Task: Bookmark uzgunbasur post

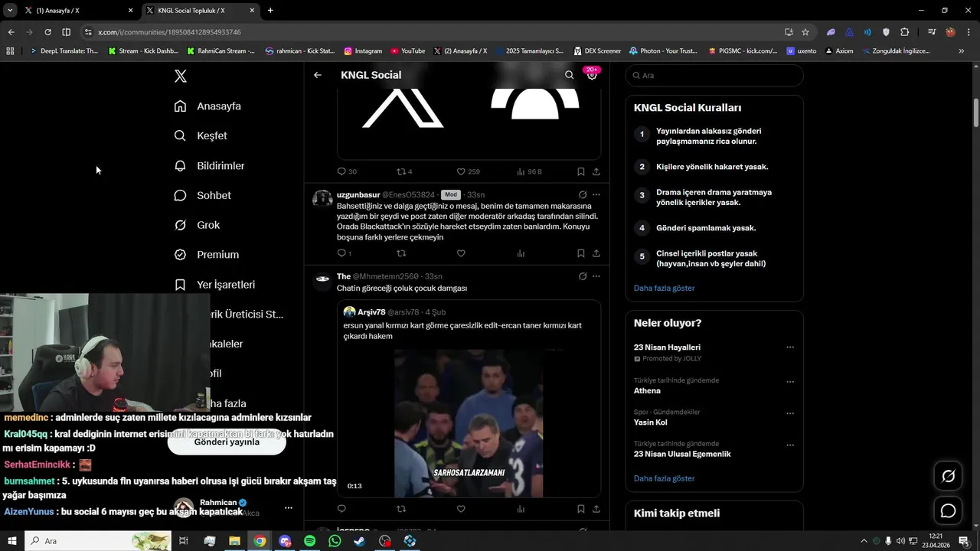Action: (x=580, y=253)
